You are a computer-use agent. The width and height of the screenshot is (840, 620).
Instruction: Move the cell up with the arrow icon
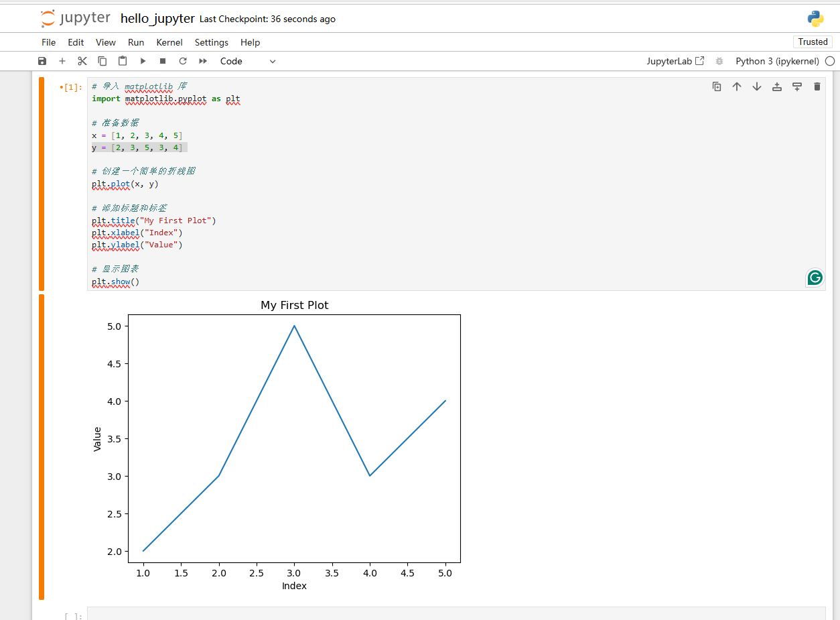(x=737, y=86)
